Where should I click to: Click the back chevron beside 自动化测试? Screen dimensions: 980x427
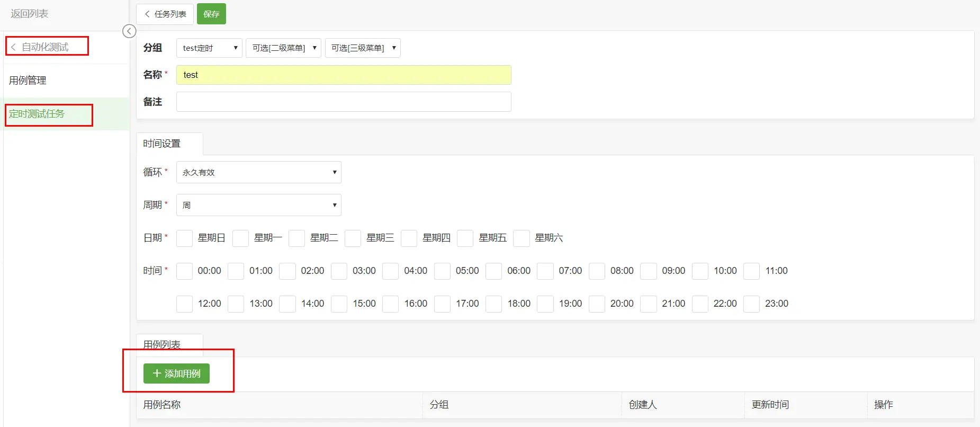(13, 47)
